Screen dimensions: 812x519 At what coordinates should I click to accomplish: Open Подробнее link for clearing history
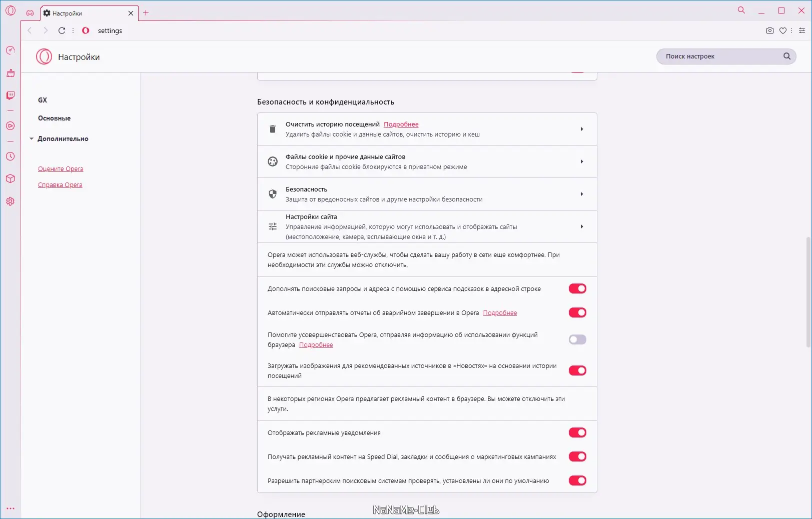click(x=401, y=124)
